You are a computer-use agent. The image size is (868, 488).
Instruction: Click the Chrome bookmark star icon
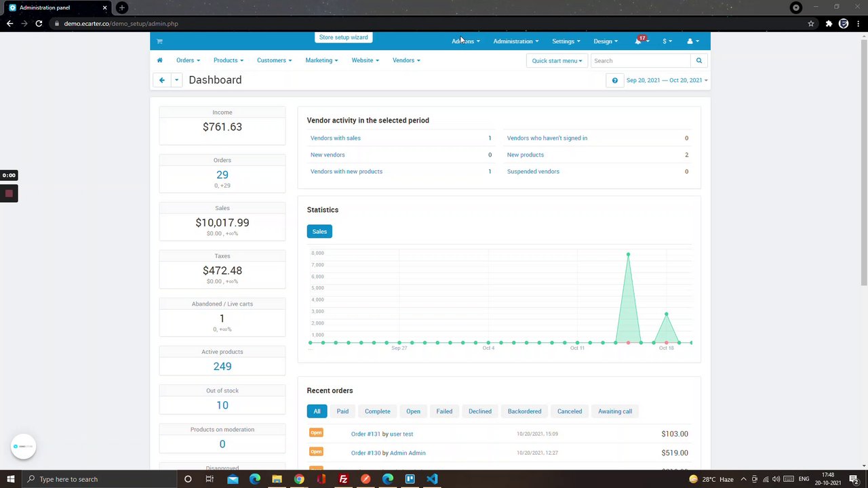(811, 24)
